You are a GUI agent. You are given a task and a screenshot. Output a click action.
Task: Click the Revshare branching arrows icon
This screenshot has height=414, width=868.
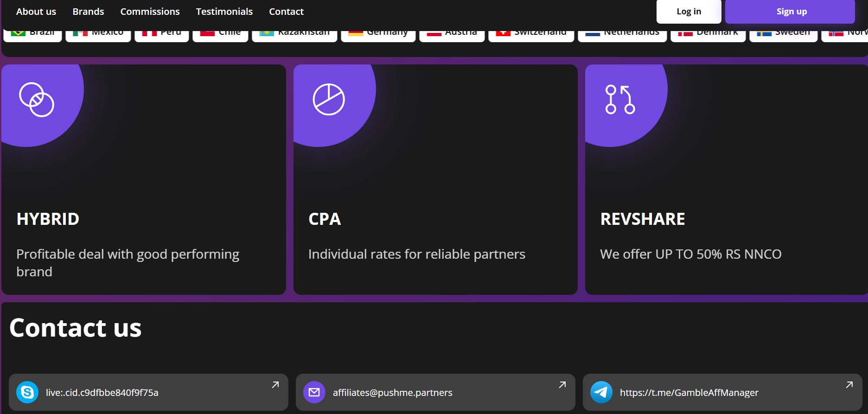tap(620, 100)
